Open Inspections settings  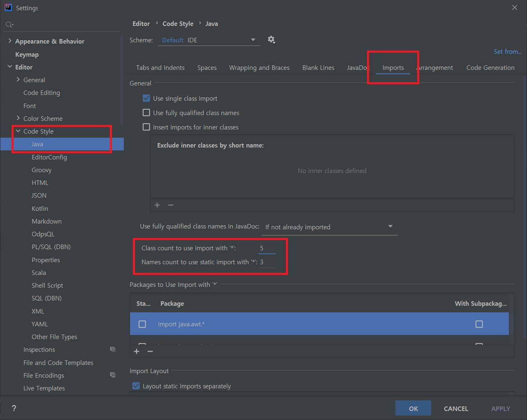(39, 349)
